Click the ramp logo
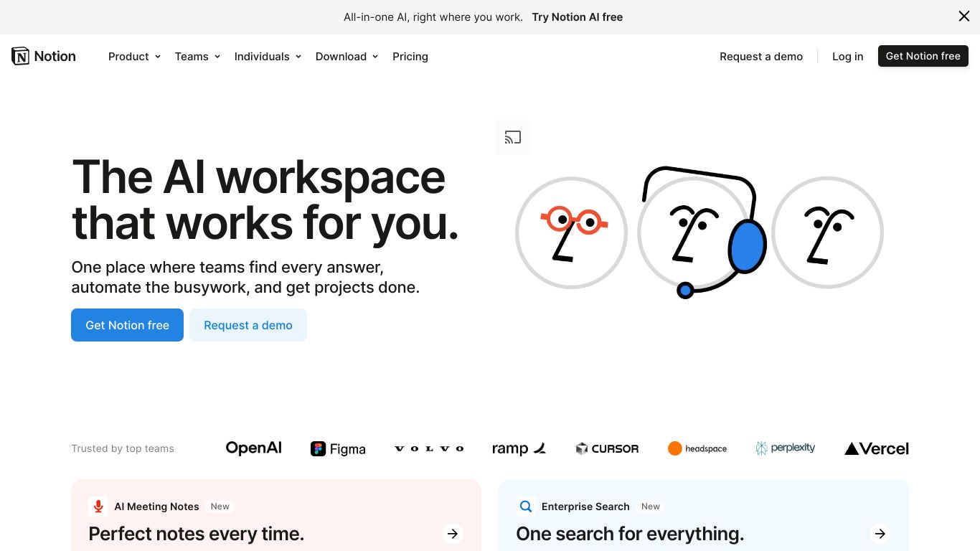This screenshot has width=980, height=551. (519, 448)
